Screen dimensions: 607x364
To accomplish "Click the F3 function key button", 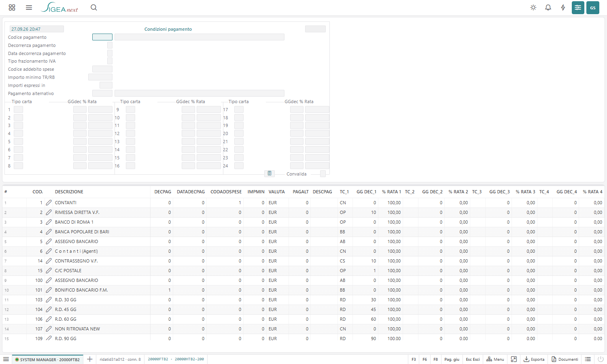I will 414,359.
